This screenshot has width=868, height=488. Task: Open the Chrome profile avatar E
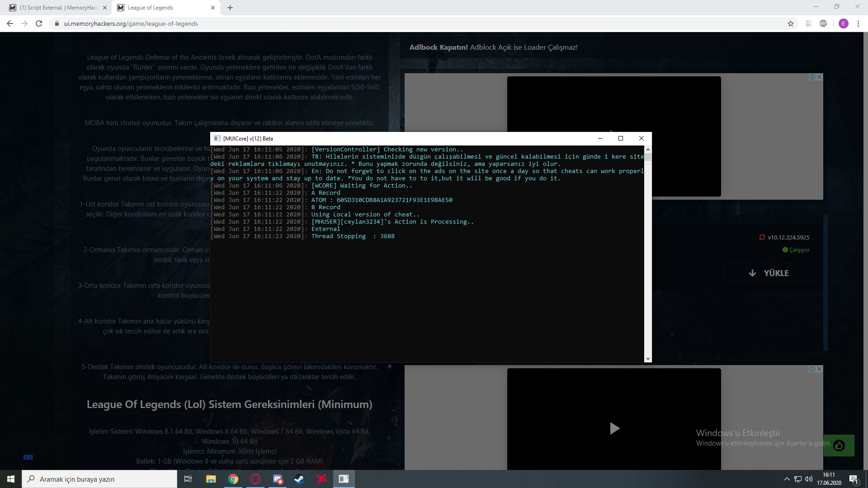coord(844,23)
